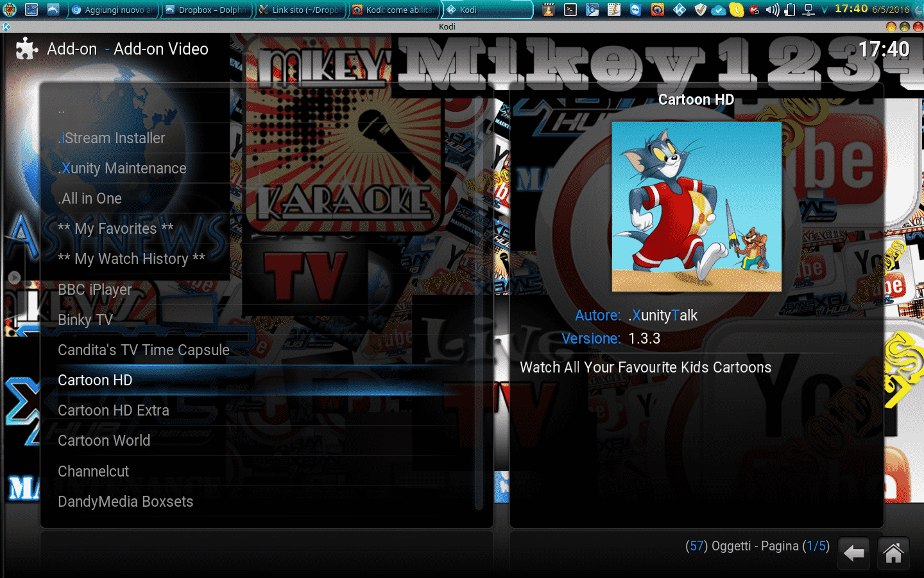Screen dimensions: 924x578
Task: Open the side menu arrow handle
Action: coord(14,277)
